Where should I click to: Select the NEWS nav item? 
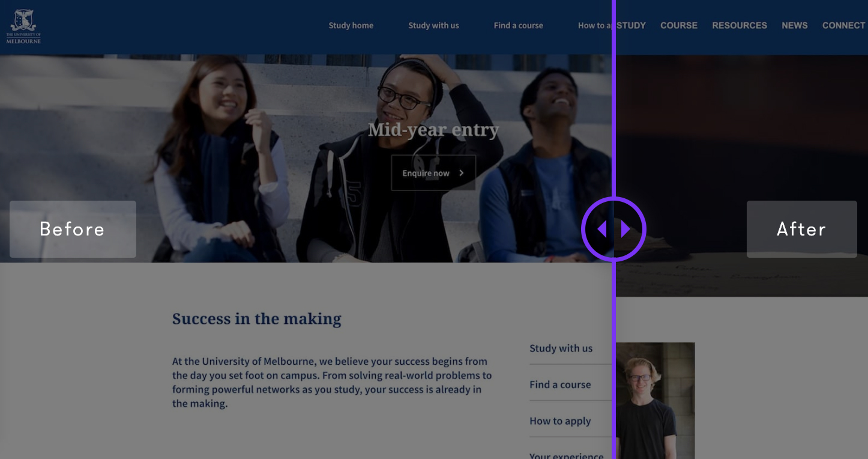pyautogui.click(x=795, y=25)
